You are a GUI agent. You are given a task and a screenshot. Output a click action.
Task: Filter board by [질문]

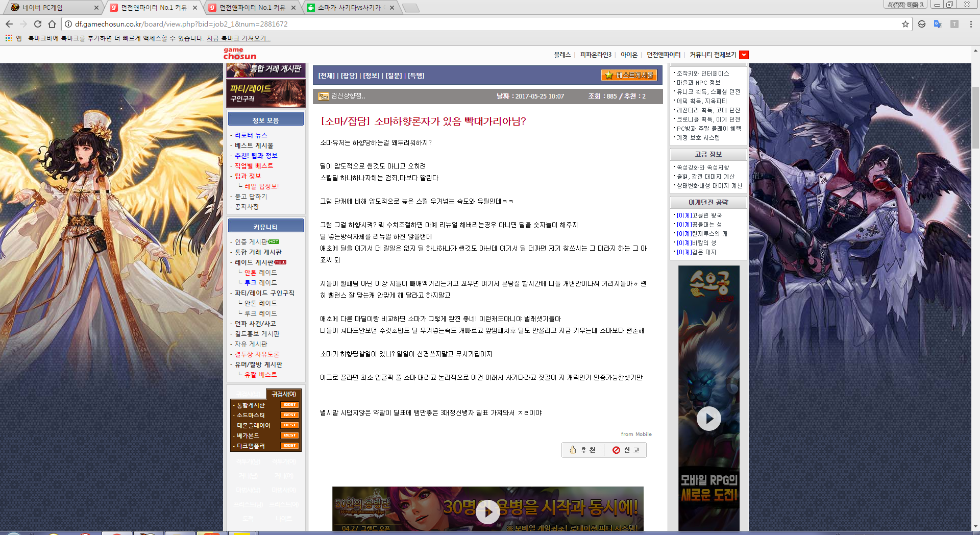tap(394, 76)
